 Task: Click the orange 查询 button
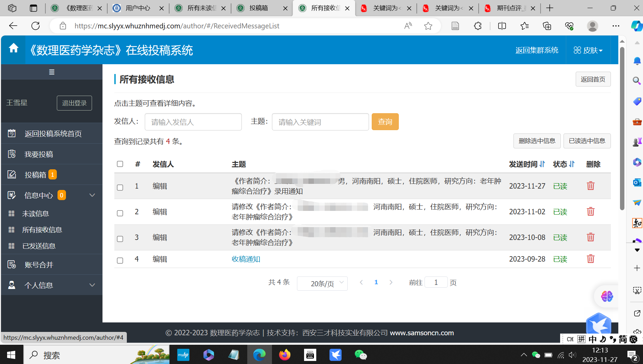[x=385, y=122]
